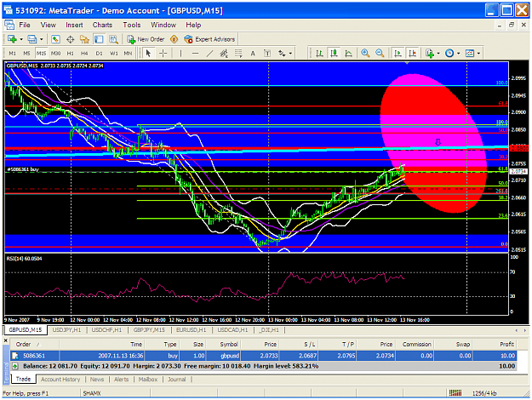Toggle the Navigator folder-star icon
Image resolution: width=532 pixels, height=400 pixels.
point(84,39)
